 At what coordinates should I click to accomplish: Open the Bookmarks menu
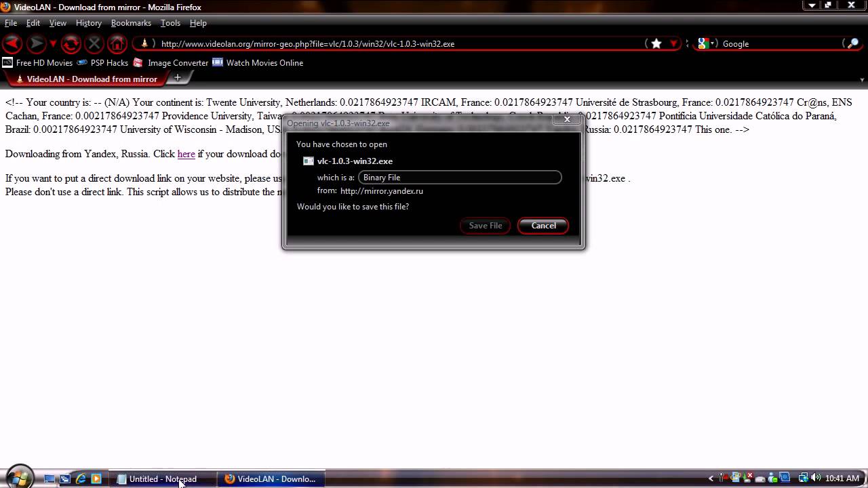tap(131, 23)
